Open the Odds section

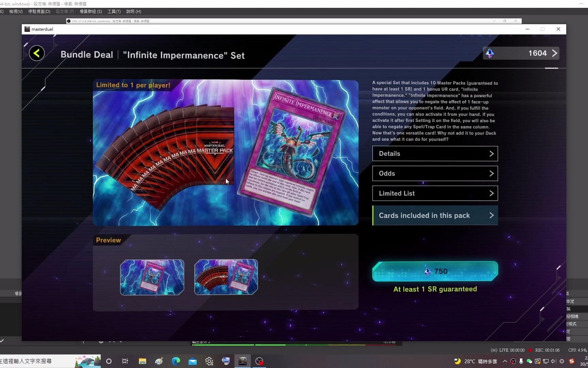pos(435,173)
